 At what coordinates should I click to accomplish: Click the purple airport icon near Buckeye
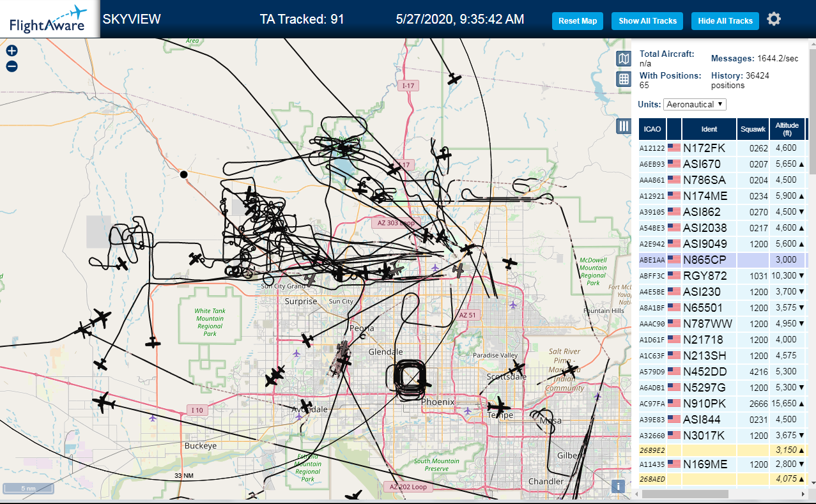(x=153, y=418)
